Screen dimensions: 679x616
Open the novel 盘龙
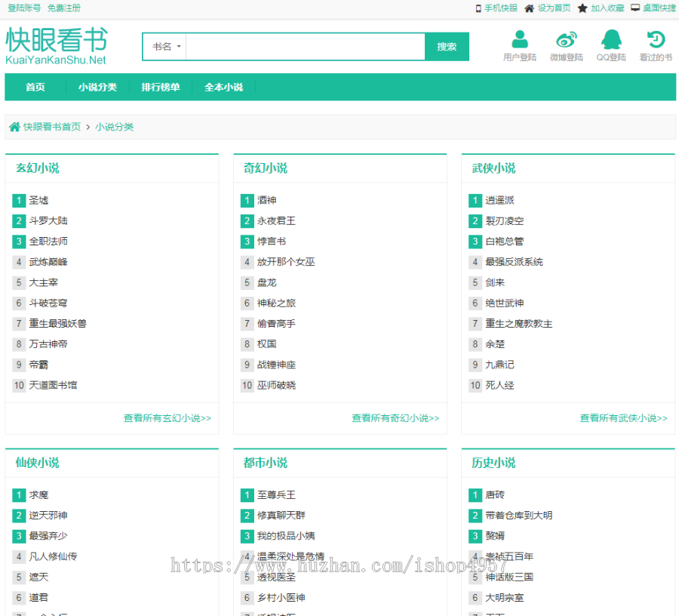[x=267, y=282]
